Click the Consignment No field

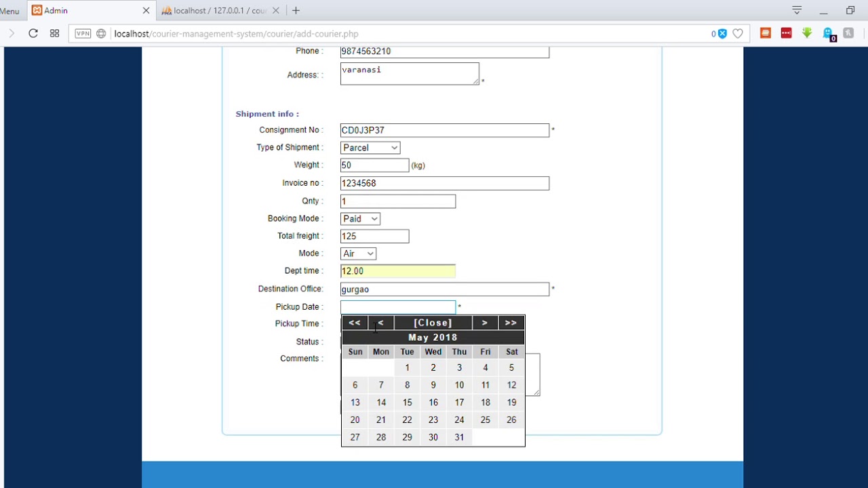(x=445, y=130)
